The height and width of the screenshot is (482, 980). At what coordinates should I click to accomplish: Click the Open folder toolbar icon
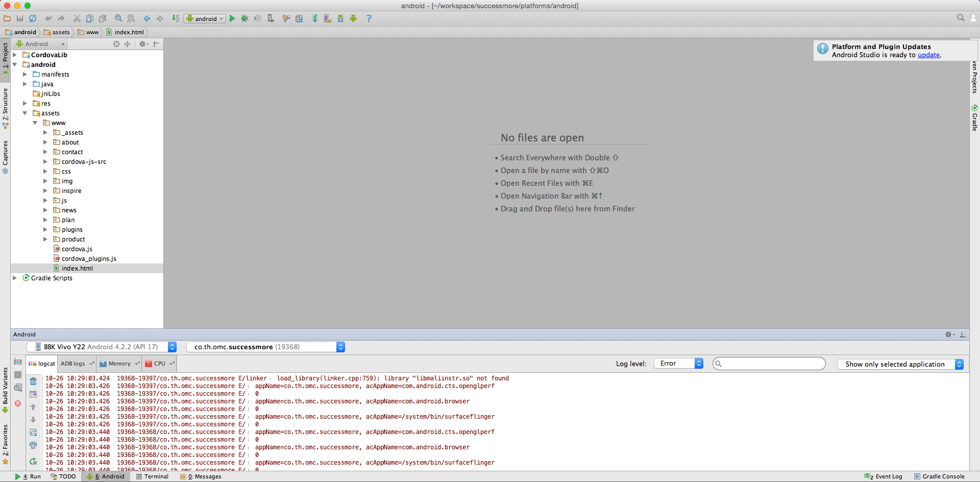[x=7, y=18]
